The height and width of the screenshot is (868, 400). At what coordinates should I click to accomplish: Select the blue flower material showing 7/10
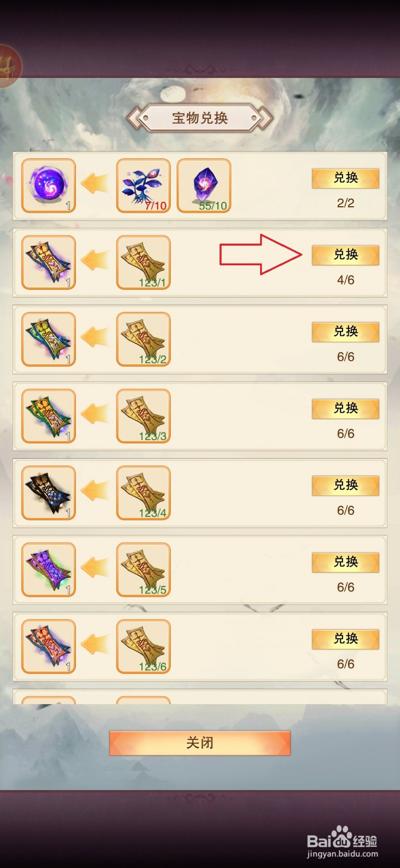tap(144, 186)
